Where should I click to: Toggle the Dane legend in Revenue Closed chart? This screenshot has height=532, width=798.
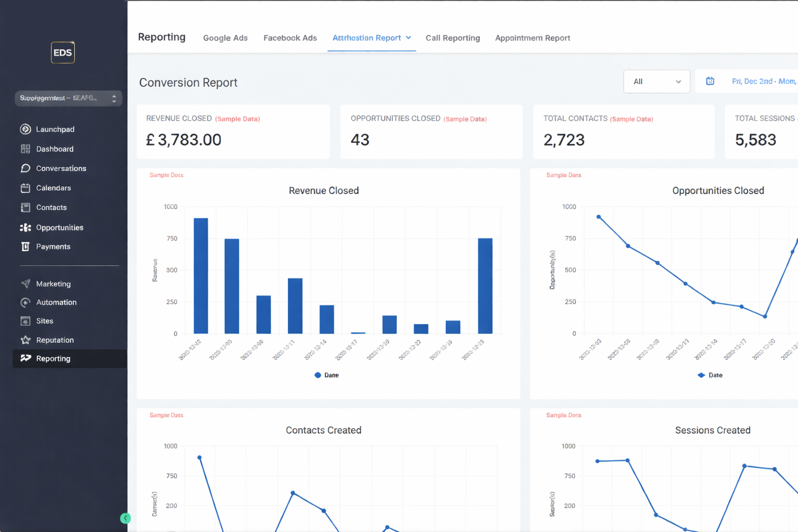tap(326, 375)
